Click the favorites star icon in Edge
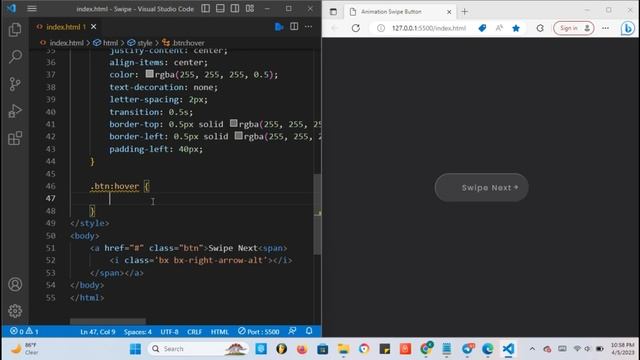 click(x=516, y=28)
